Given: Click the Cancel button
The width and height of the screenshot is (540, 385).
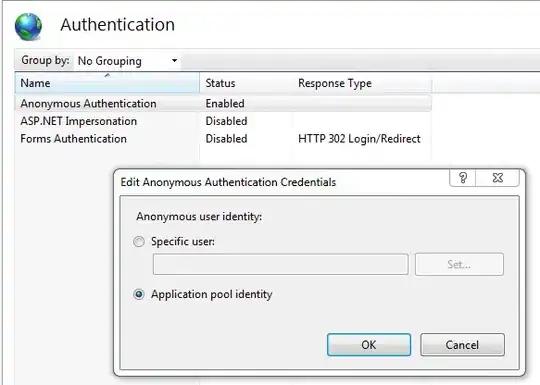Looking at the screenshot, I should (462, 344).
